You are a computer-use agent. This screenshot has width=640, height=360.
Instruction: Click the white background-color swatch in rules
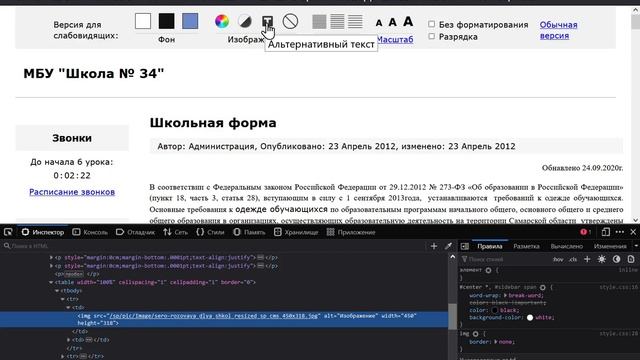point(530,318)
